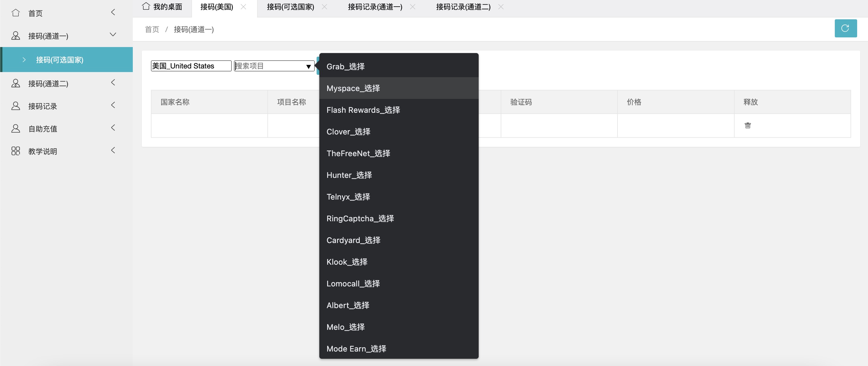Expand the 接码(通道二) sidebar chevron
Screen dimensions: 868x366
(113, 83)
